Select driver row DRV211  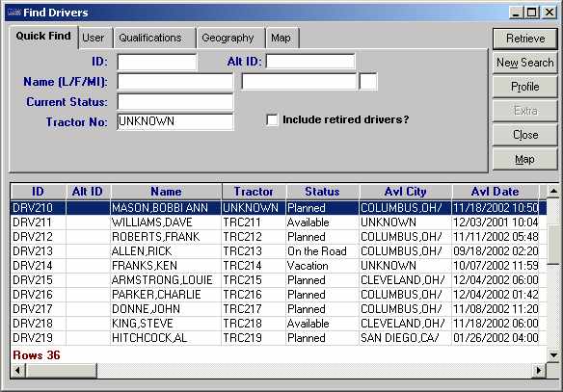pos(279,222)
